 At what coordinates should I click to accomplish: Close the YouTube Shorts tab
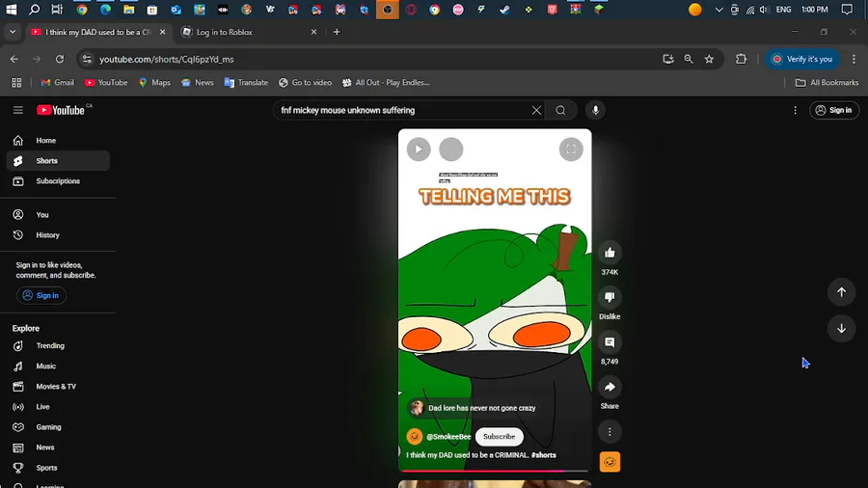pyautogui.click(x=162, y=32)
